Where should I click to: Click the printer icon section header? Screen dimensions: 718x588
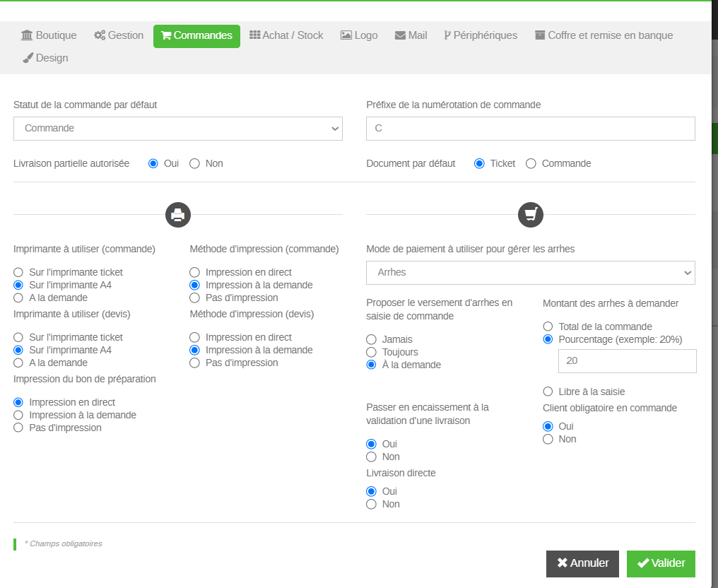click(x=178, y=214)
